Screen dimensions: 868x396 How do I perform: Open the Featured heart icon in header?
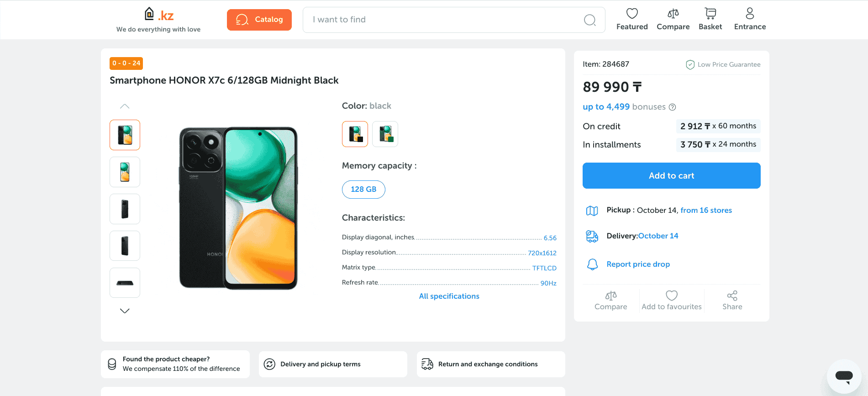632,14
